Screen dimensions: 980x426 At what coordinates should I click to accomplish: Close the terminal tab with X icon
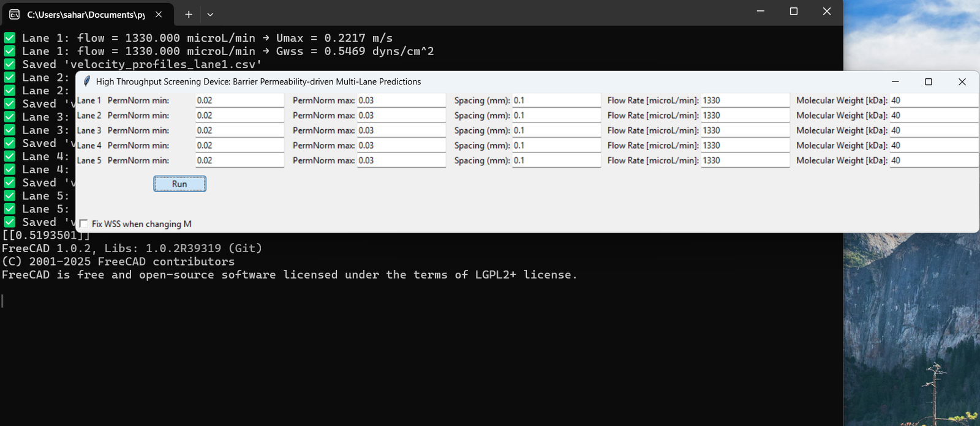click(159, 14)
